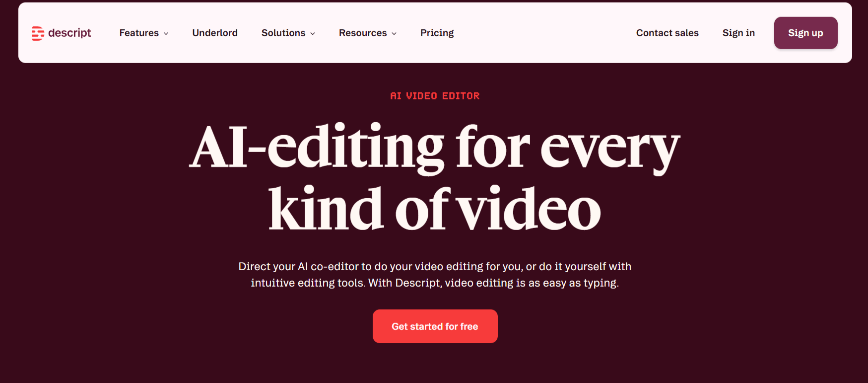Click the purple Sign up button
This screenshot has width=868, height=383.
pyautogui.click(x=805, y=33)
